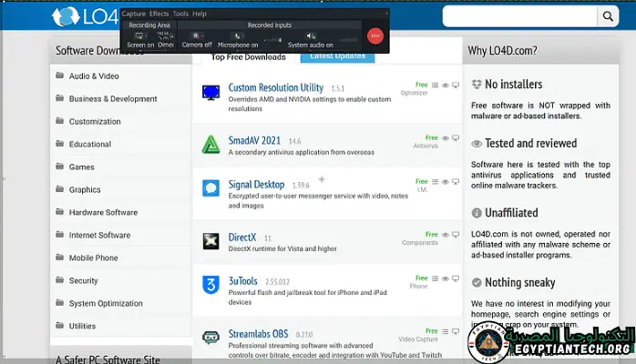Viewport: 636px width, 364px height.
Task: Click the screenshot monitor icon for Custom Resolution Utility
Action: click(456, 85)
